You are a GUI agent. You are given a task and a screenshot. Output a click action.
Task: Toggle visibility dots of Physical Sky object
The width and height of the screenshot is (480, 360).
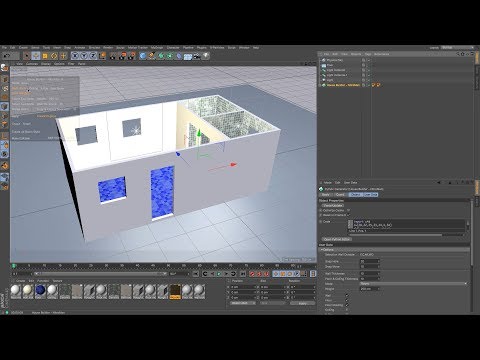point(368,60)
